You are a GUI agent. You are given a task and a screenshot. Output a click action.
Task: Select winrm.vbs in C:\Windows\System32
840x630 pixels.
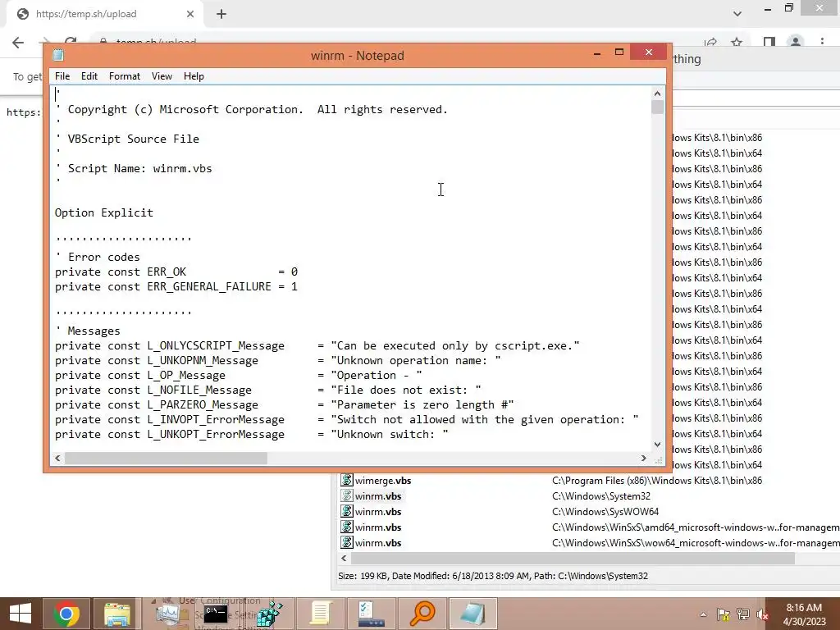pyautogui.click(x=378, y=496)
